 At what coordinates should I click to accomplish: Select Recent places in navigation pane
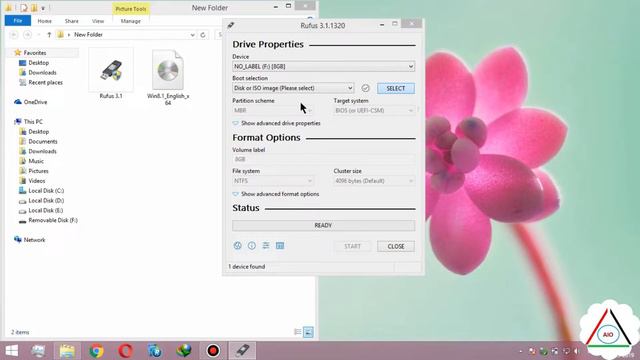pyautogui.click(x=45, y=82)
